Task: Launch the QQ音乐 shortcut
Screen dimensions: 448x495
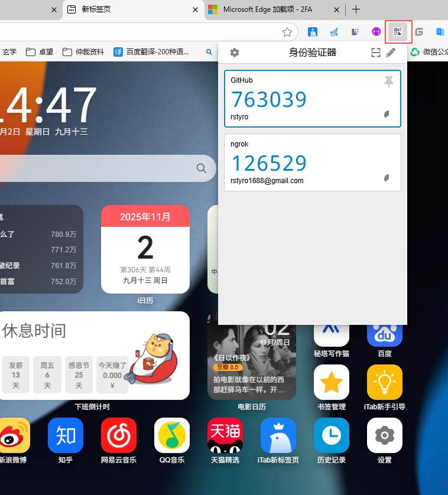Action: [172, 435]
